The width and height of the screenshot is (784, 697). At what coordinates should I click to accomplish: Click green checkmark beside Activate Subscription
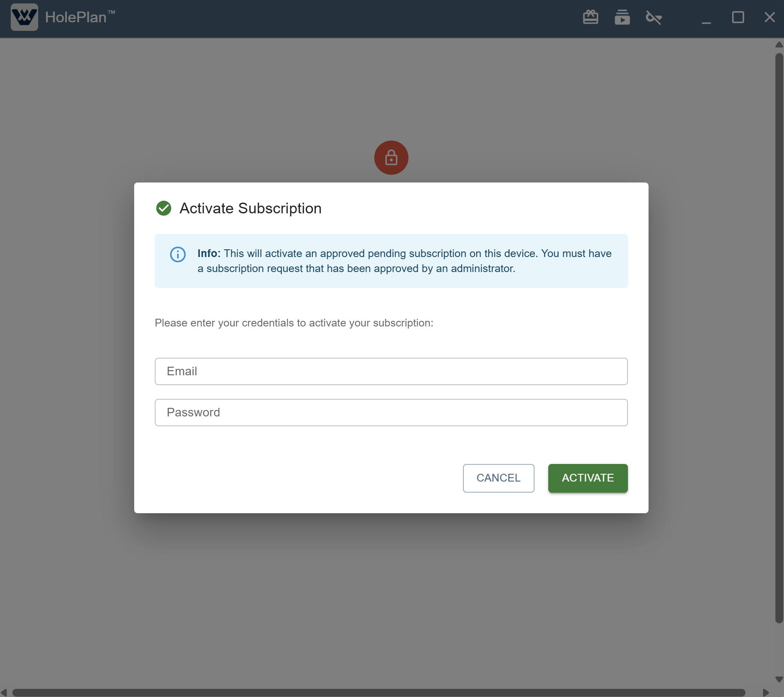click(x=164, y=208)
